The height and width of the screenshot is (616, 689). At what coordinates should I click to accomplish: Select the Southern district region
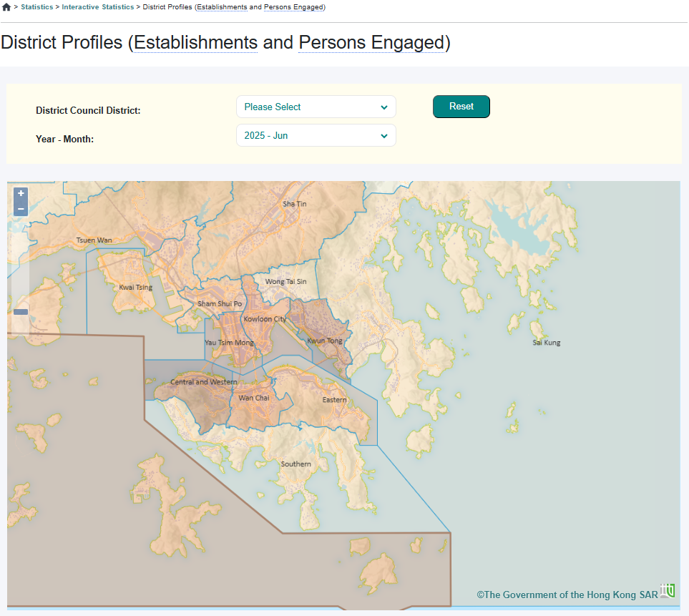295,464
